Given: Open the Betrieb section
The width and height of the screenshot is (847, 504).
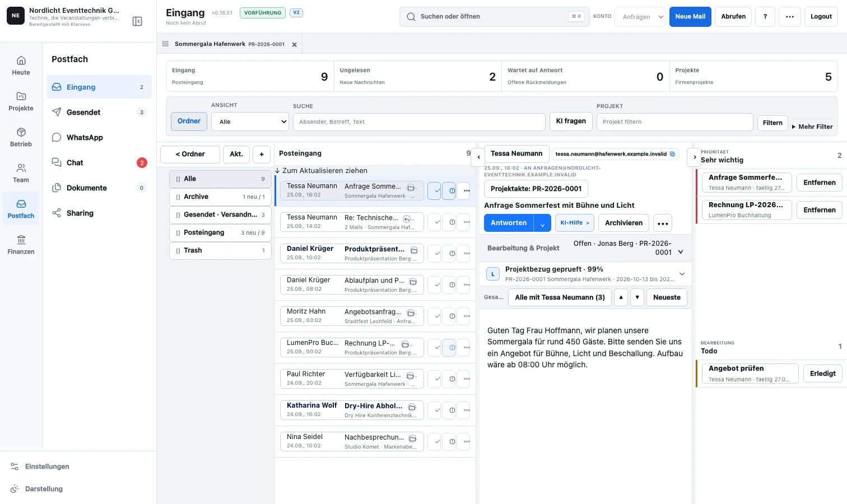Looking at the screenshot, I should [x=21, y=137].
